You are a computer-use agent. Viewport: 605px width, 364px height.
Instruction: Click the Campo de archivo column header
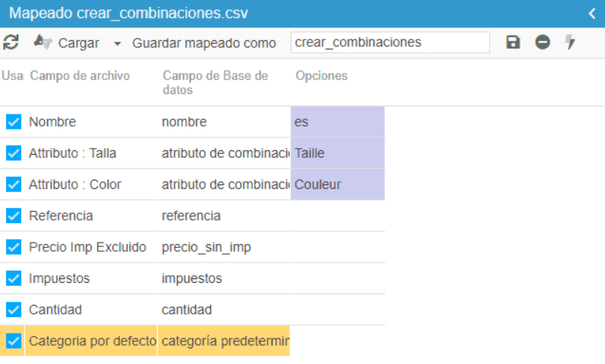(x=80, y=76)
